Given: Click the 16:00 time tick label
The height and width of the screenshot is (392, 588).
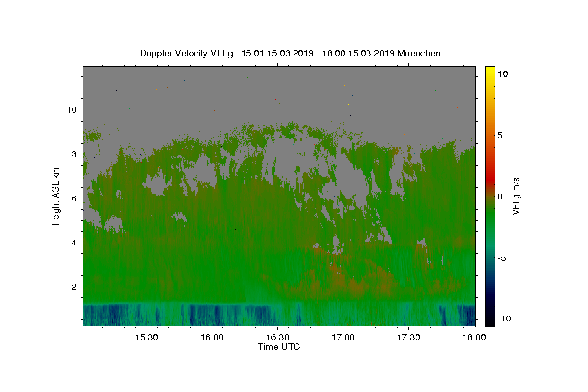Looking at the screenshot, I should coord(212,338).
